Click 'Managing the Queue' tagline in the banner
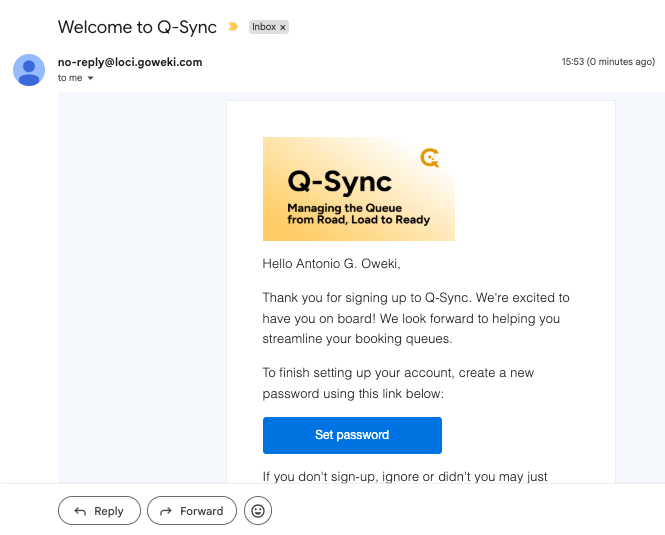Image resolution: width=665 pixels, height=535 pixels. (358, 214)
